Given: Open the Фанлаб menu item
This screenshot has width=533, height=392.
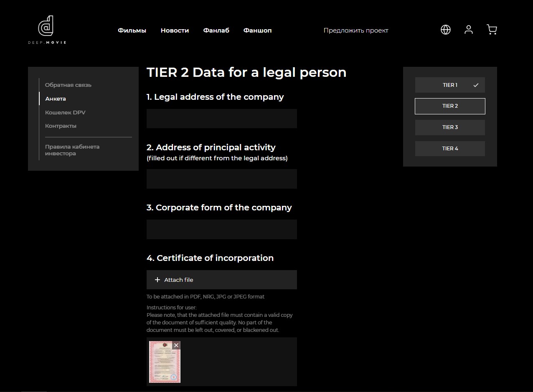Looking at the screenshot, I should pos(216,30).
